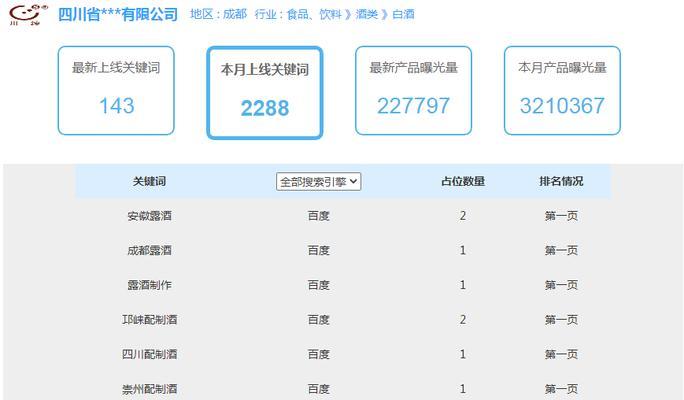Click the 占位数量 column header

click(463, 181)
